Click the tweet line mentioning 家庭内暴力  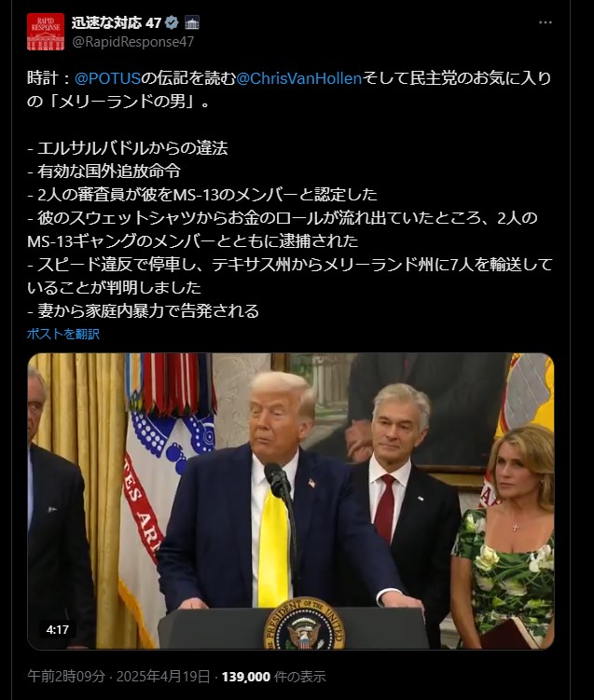[143, 310]
